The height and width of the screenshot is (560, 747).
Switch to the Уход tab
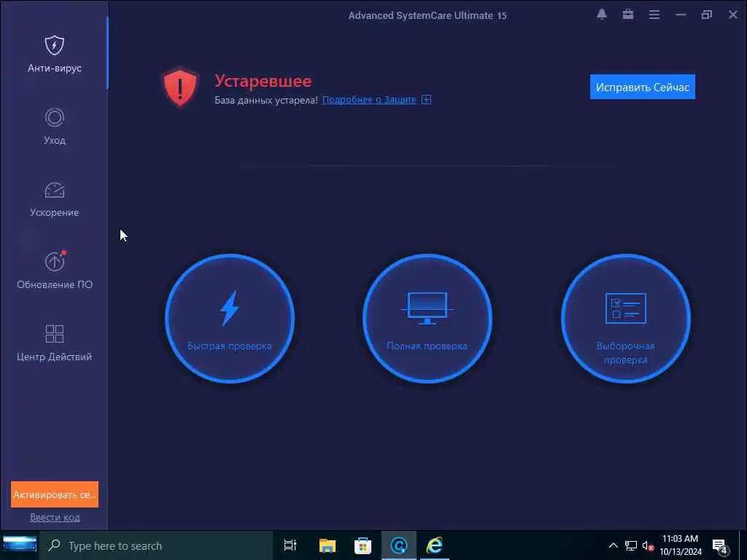54,126
